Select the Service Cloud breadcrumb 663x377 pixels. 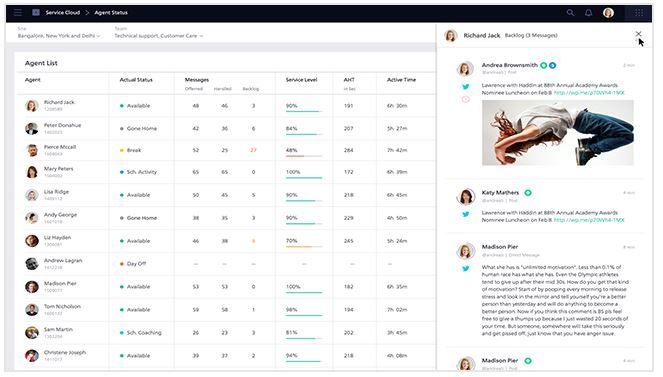(63, 13)
